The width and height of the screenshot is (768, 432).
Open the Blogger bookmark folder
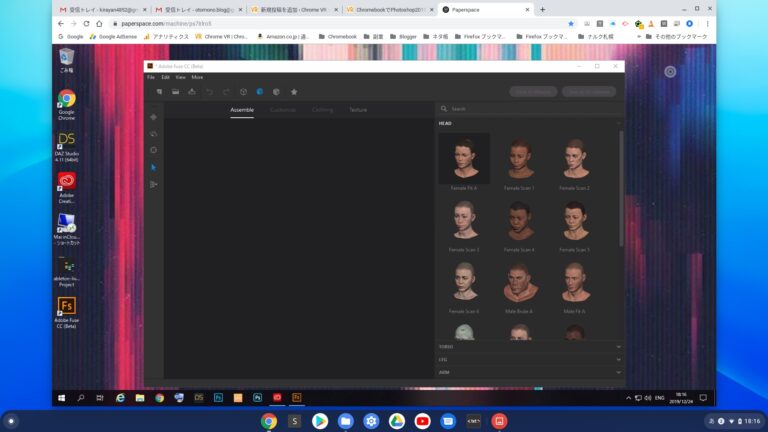point(403,37)
